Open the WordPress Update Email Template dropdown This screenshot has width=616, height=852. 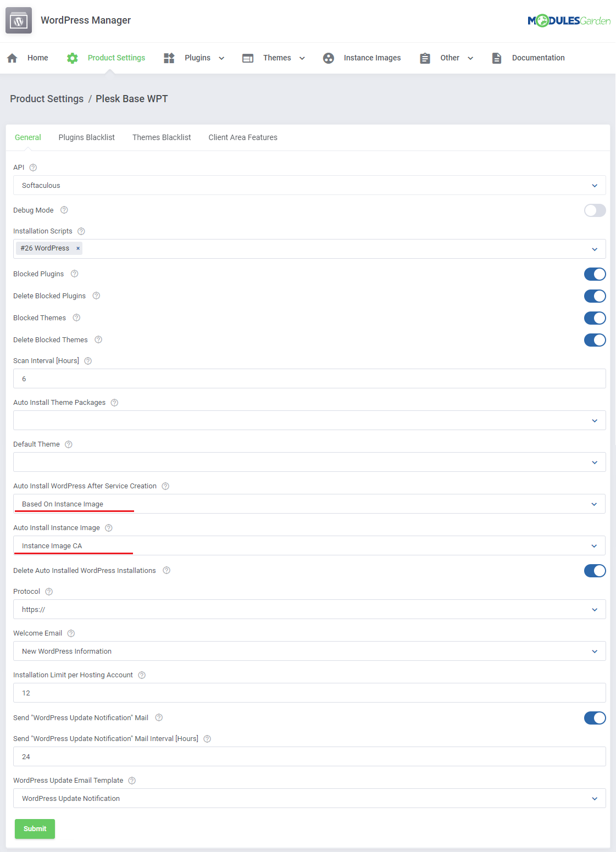coord(309,798)
